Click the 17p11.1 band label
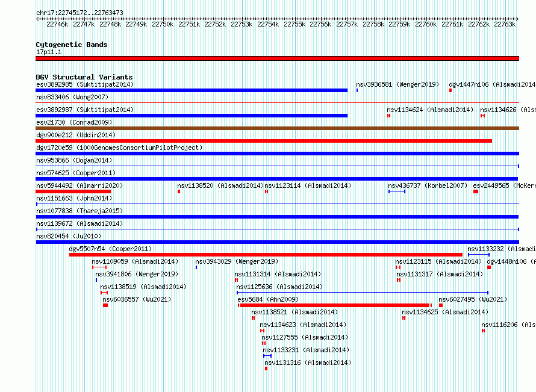 49,52
